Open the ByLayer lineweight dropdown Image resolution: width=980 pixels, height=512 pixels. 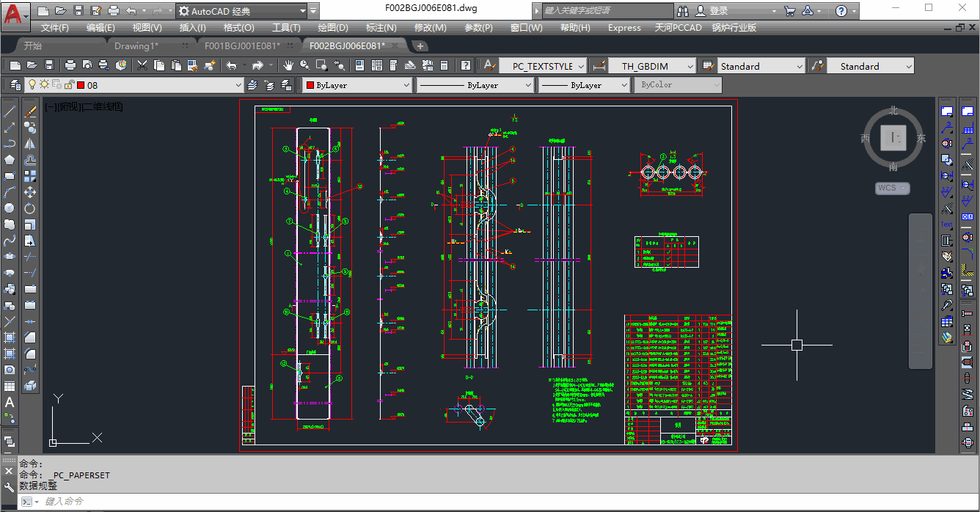coord(624,85)
